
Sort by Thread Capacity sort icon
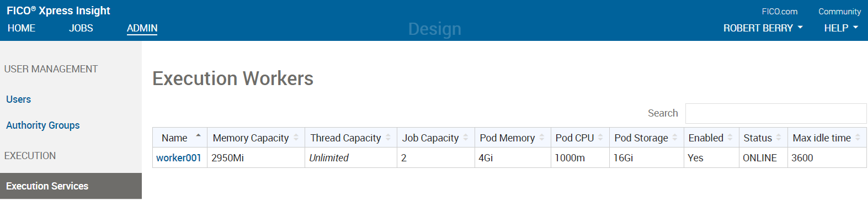(x=388, y=138)
